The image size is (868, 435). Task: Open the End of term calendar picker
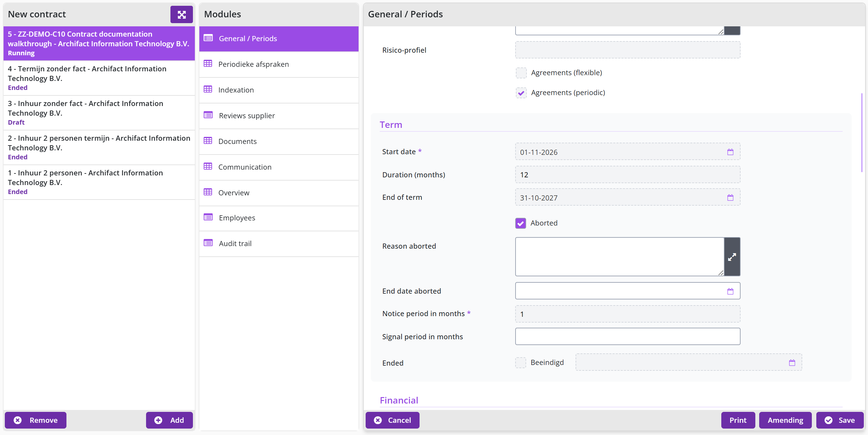click(730, 198)
